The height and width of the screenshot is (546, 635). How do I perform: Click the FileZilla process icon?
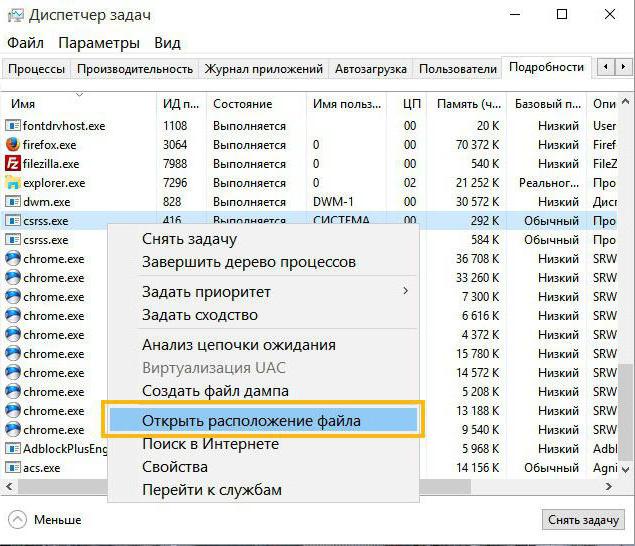click(13, 164)
